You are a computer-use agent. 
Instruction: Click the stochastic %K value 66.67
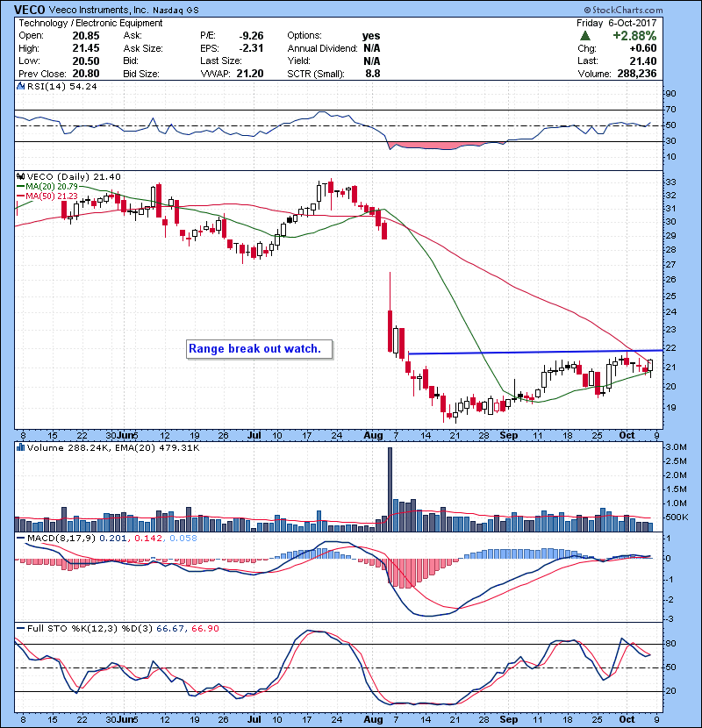pos(170,629)
